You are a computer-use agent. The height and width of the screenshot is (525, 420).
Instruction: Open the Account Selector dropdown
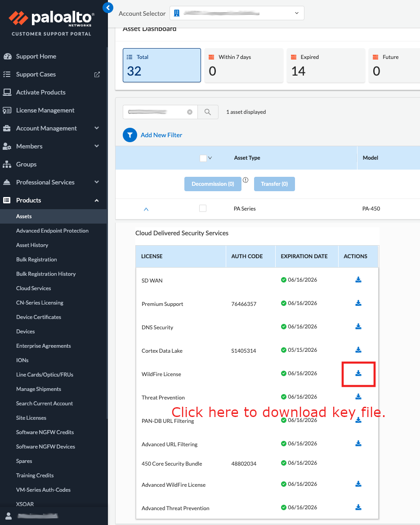click(x=237, y=13)
